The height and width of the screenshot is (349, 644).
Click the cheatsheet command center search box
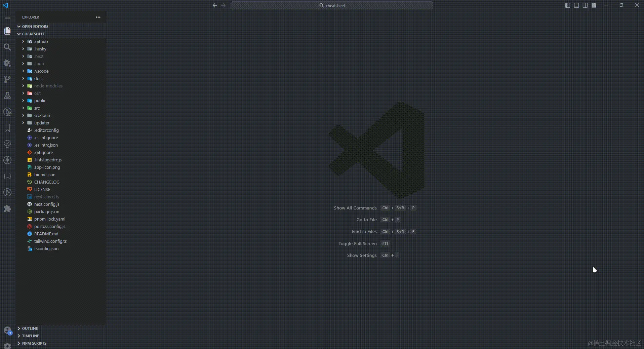[x=332, y=5]
